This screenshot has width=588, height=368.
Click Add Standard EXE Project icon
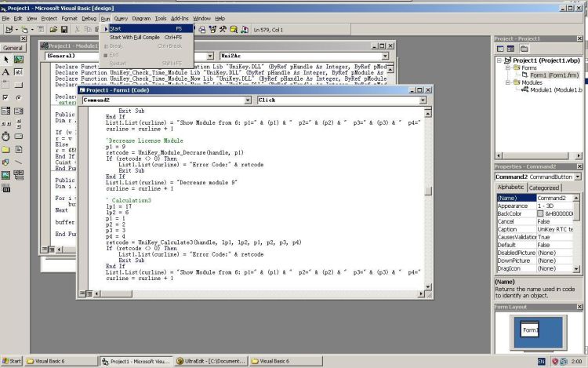(9, 29)
